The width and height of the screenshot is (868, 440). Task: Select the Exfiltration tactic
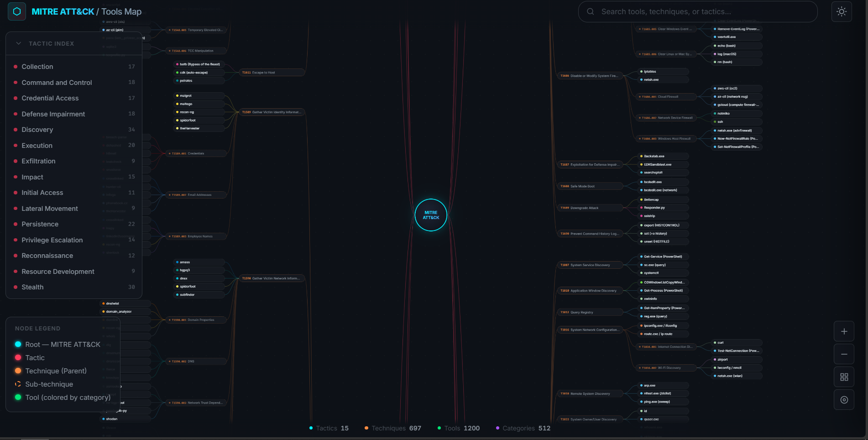point(74,161)
